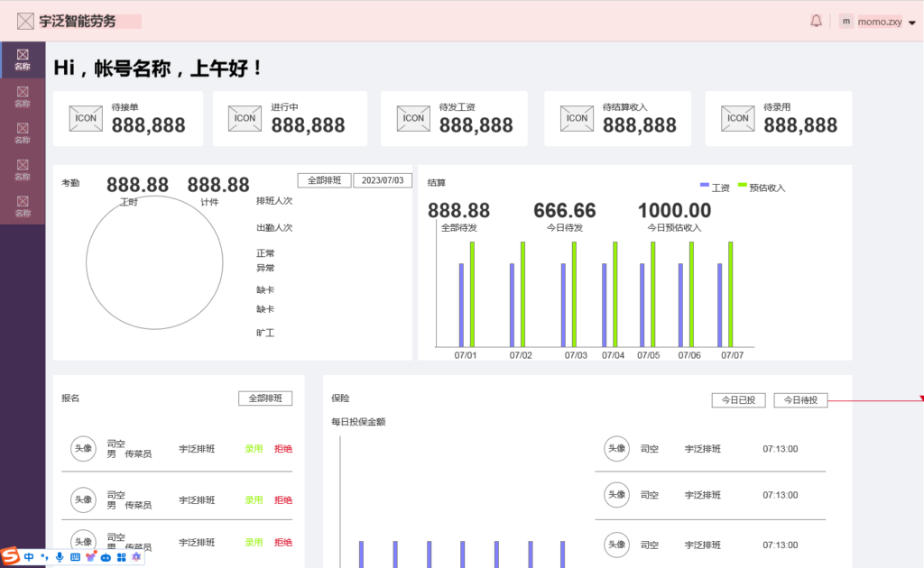Click the 待发工资 stat card value
924x568 pixels.
[476, 125]
